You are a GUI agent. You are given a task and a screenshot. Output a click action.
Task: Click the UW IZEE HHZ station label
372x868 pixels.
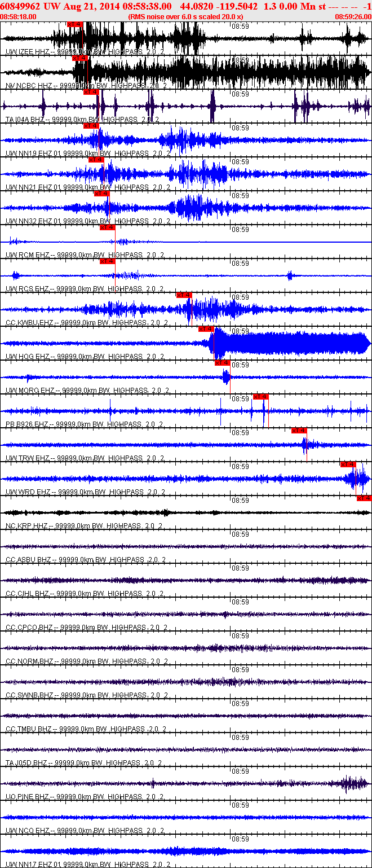pyautogui.click(x=85, y=51)
